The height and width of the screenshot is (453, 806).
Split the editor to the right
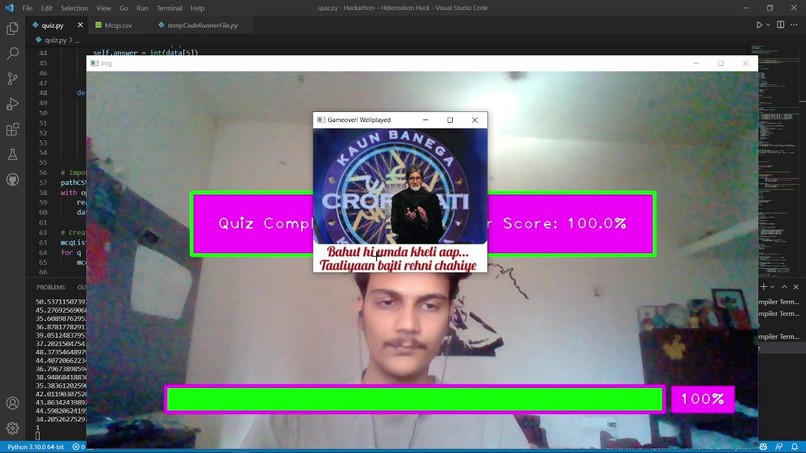tap(780, 25)
